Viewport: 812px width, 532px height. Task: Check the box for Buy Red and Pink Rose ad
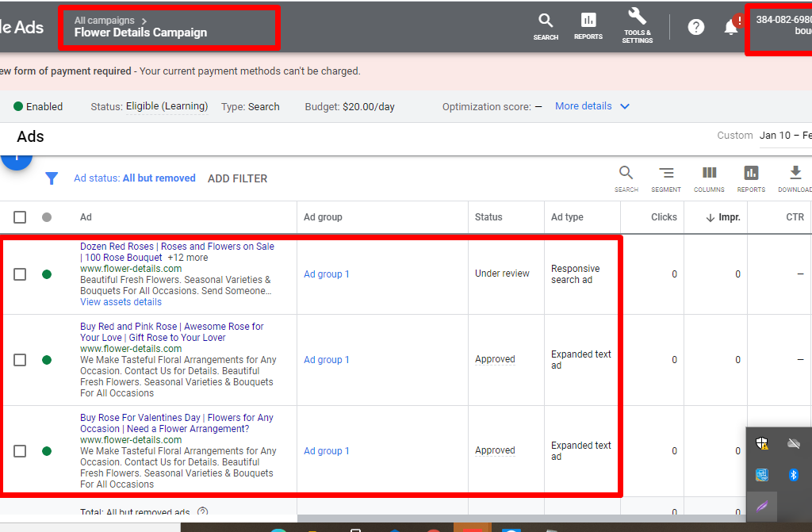20,359
